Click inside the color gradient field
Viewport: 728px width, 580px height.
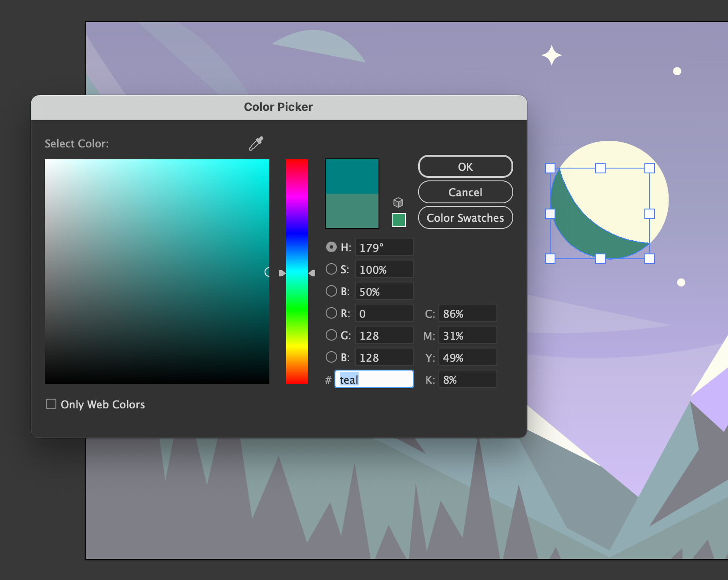[157, 271]
